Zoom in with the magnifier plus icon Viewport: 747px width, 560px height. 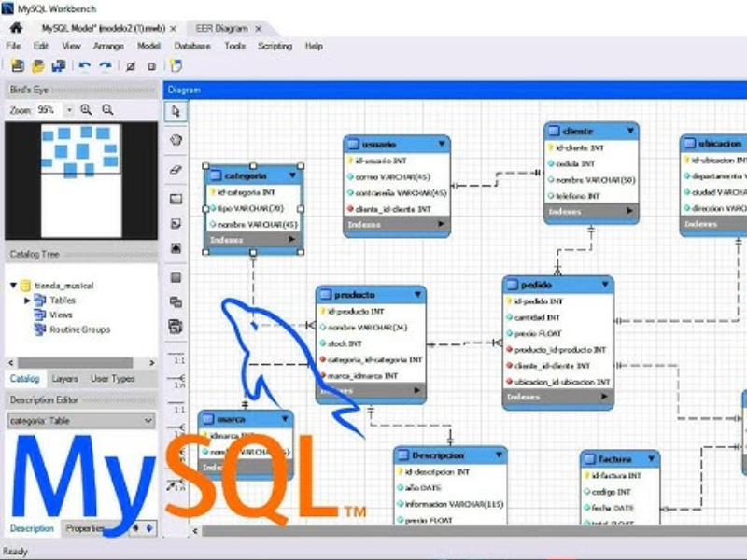point(86,110)
